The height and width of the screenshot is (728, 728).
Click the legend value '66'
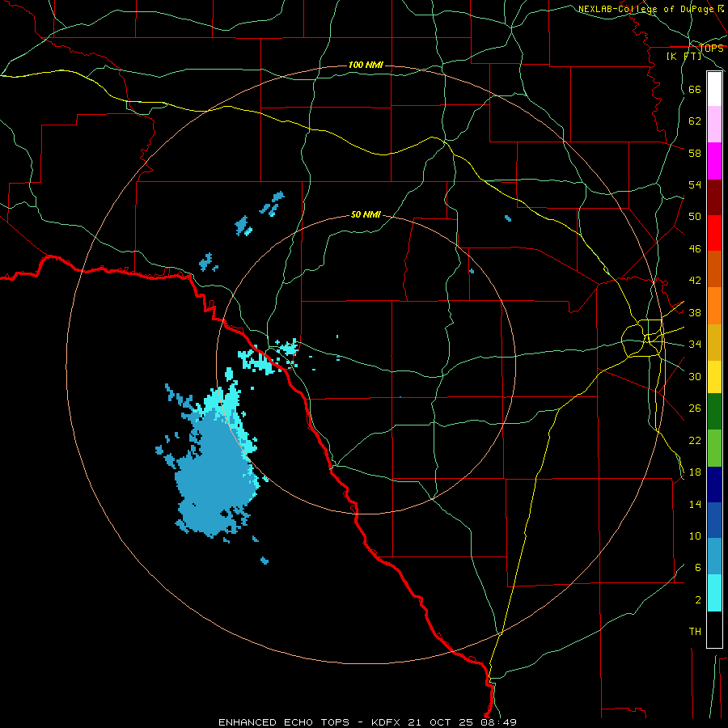point(695,90)
